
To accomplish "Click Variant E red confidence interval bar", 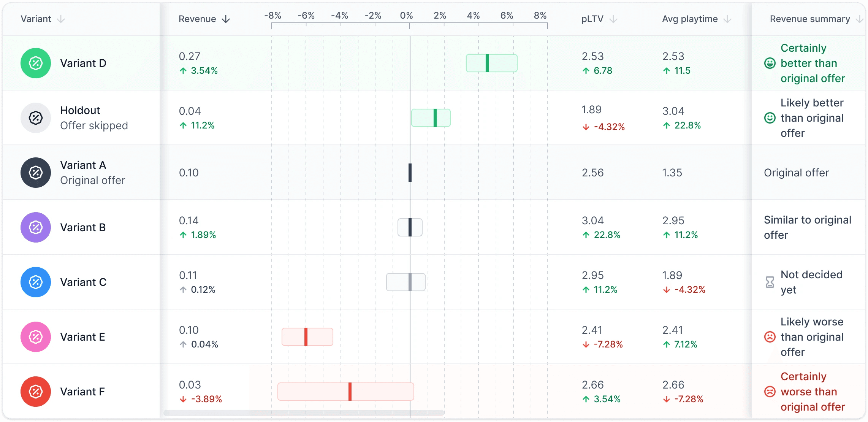I will pos(307,337).
